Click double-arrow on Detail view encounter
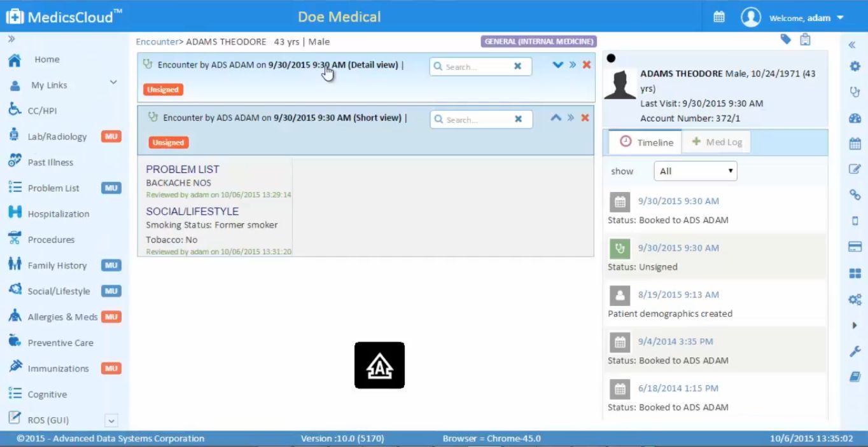This screenshot has height=447, width=868. click(x=572, y=64)
